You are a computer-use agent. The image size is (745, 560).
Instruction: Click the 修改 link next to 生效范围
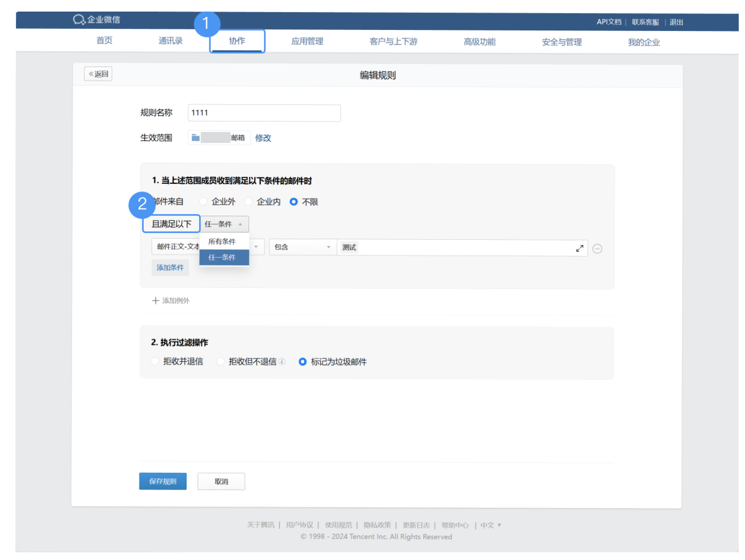coord(263,137)
